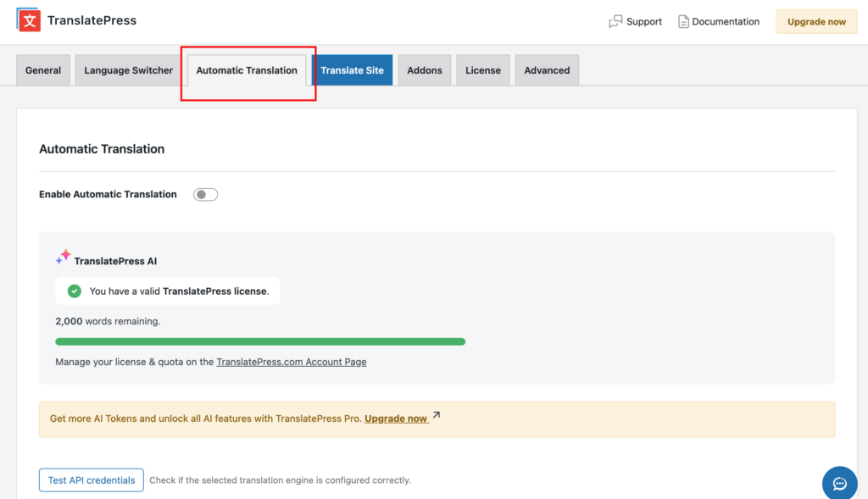Click the external-link arrow beside Upgrade now
Screen dimensions: 868x499
[x=435, y=414]
